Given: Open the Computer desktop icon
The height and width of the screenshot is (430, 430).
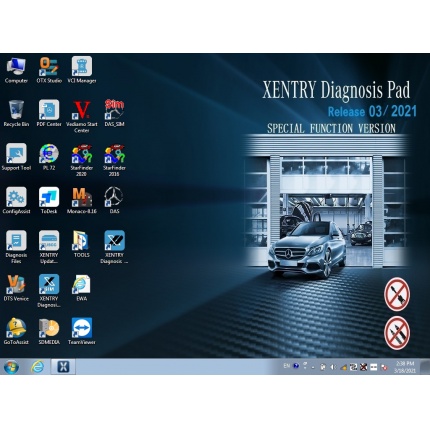Looking at the screenshot, I should [16, 70].
